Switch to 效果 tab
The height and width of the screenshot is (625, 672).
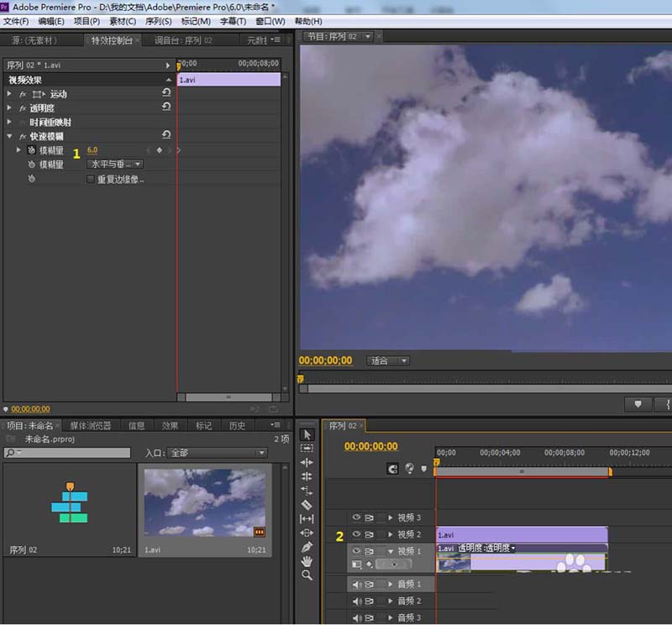click(170, 426)
